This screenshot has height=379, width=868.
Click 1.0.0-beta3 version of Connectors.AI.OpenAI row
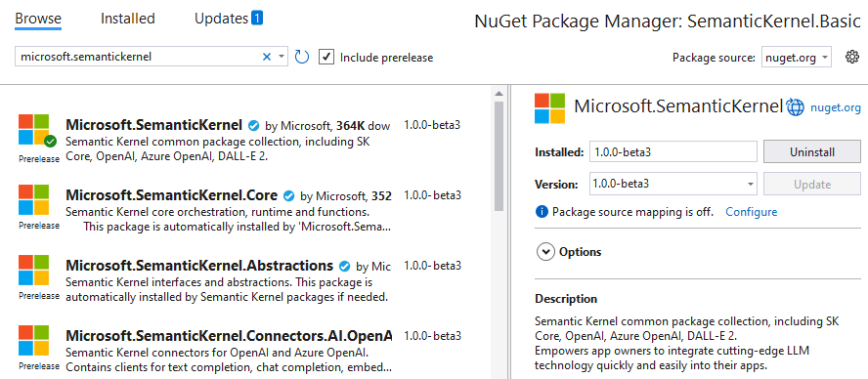[x=432, y=336]
